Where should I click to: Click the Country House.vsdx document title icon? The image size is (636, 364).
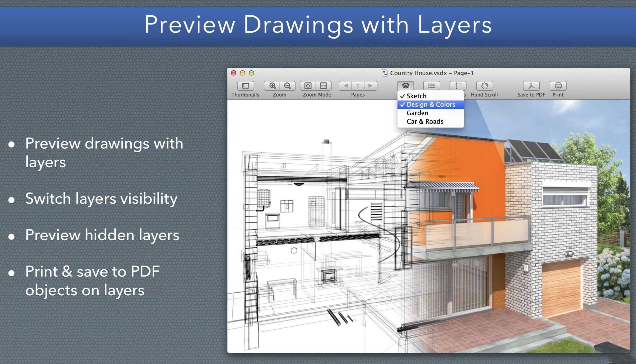(385, 73)
